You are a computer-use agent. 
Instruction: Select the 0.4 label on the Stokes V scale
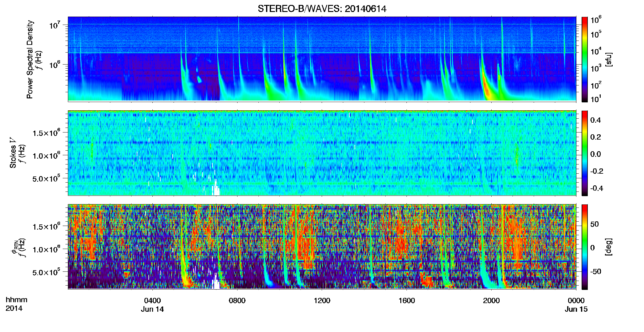click(x=595, y=120)
